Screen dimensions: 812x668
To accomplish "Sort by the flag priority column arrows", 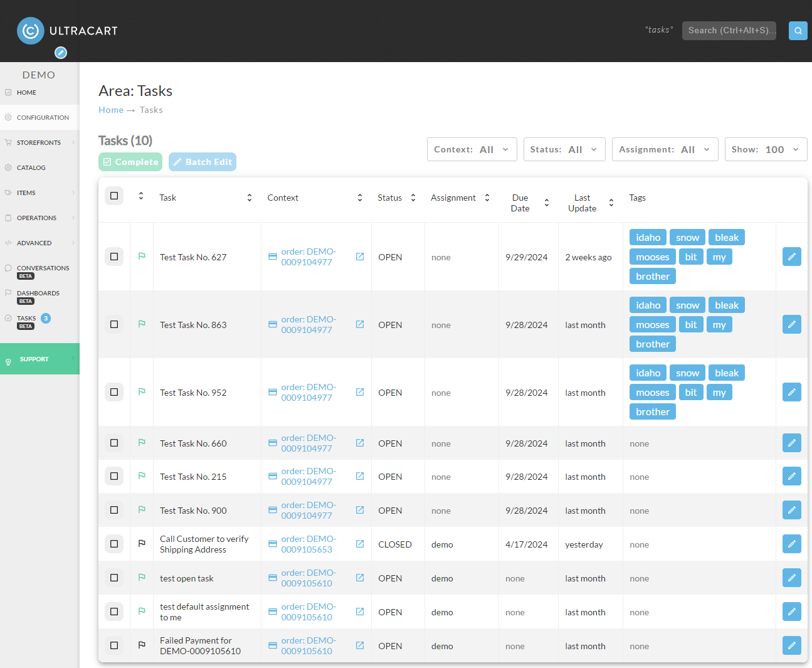I will [141, 196].
